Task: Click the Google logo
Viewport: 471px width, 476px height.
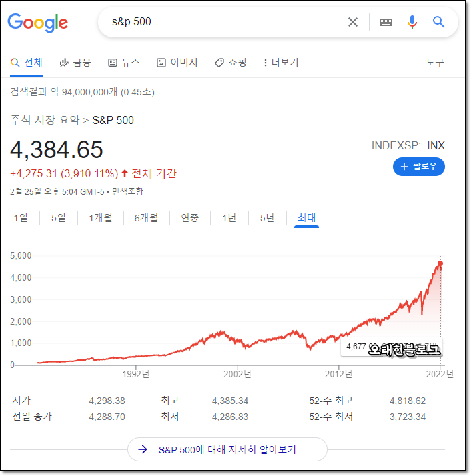Action: (x=37, y=23)
